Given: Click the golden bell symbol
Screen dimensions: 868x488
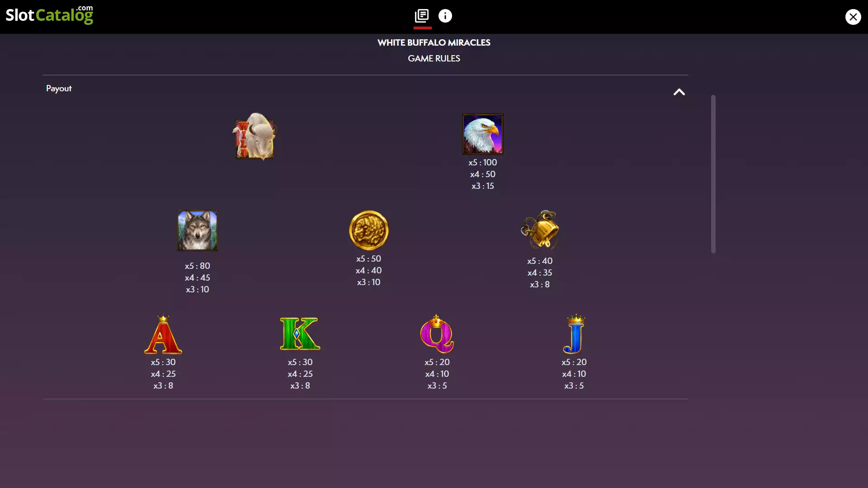Looking at the screenshot, I should click(x=540, y=230).
